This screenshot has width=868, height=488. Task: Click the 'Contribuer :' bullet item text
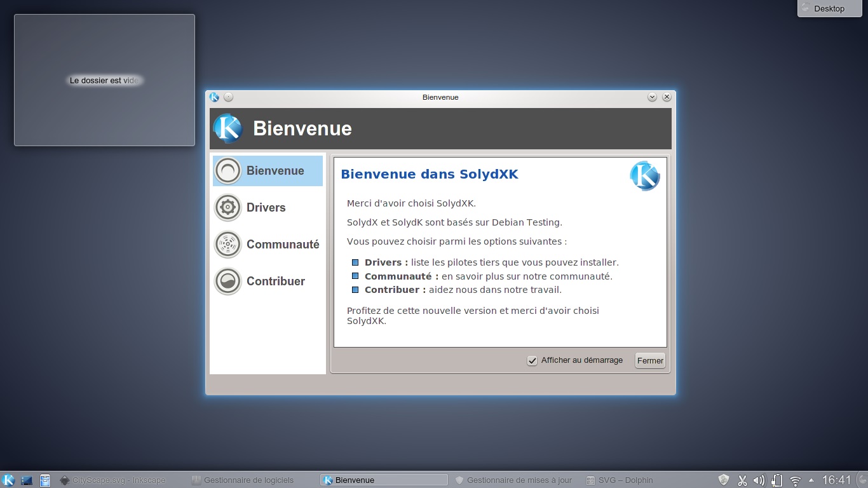click(x=463, y=290)
